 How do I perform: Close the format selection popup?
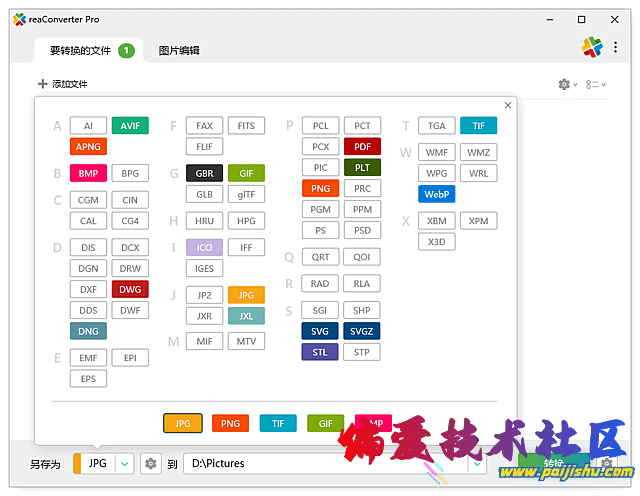(508, 105)
